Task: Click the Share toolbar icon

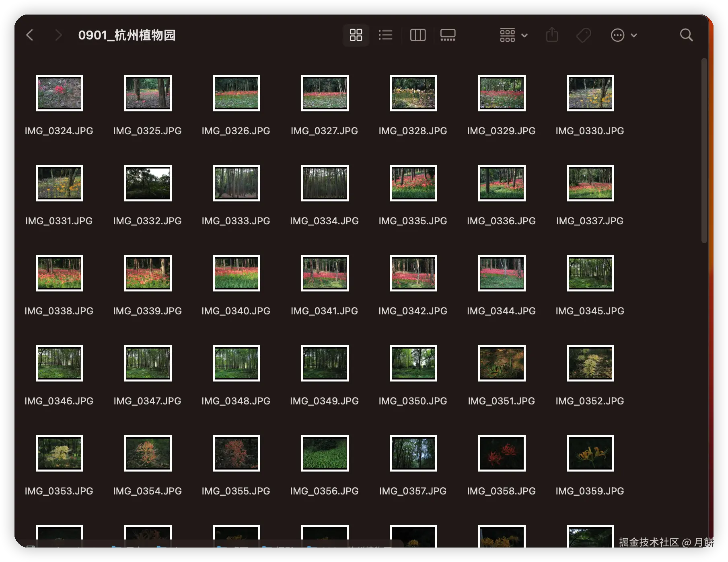Action: pos(552,35)
